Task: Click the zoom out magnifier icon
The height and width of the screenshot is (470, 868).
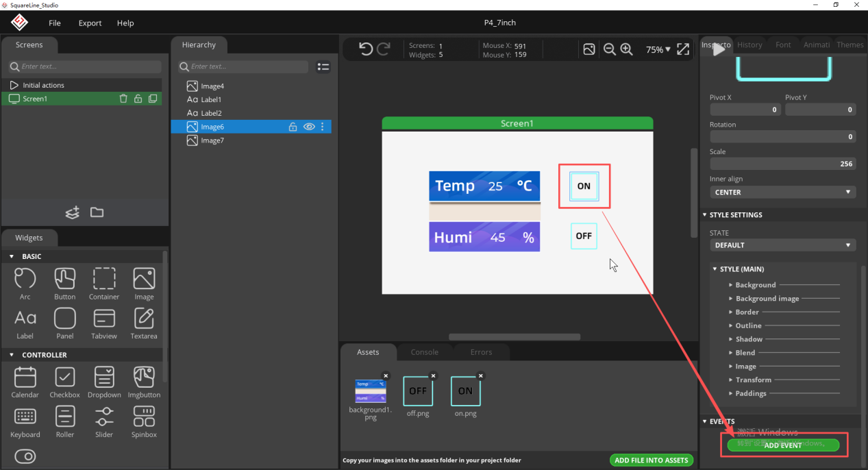Action: [609, 49]
